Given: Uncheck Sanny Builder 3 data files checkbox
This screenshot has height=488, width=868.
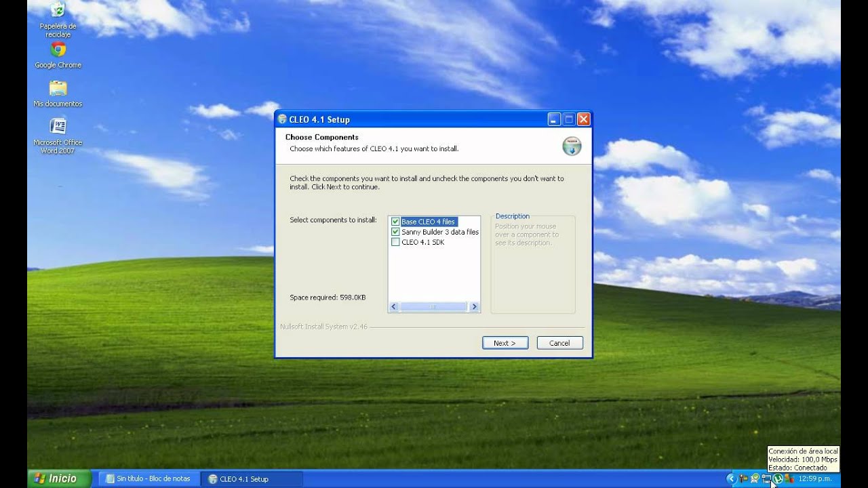Looking at the screenshot, I should (x=395, y=232).
